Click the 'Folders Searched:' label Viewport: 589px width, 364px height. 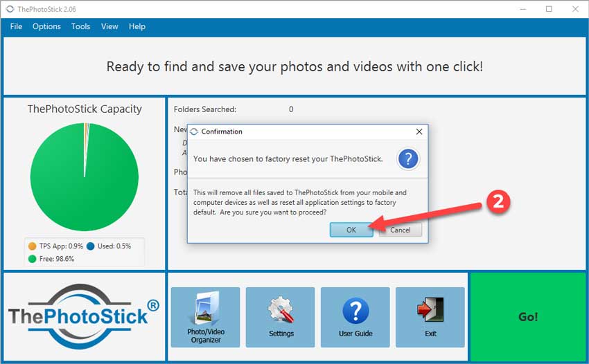(x=205, y=109)
